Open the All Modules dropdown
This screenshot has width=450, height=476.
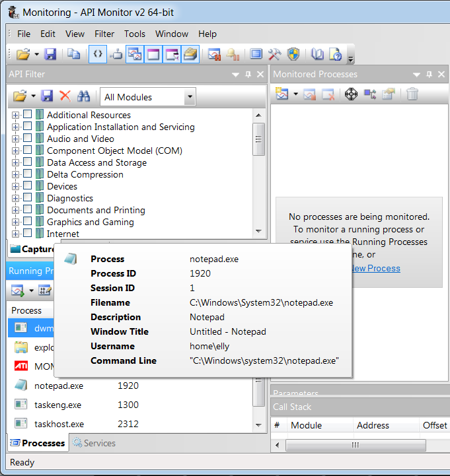[190, 97]
